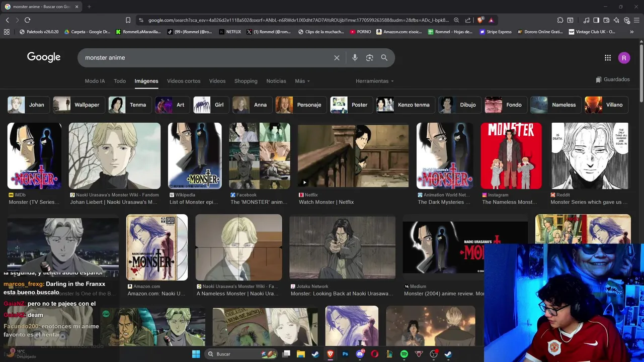Clear the Google search box text
This screenshot has height=362, width=644.
[337, 58]
